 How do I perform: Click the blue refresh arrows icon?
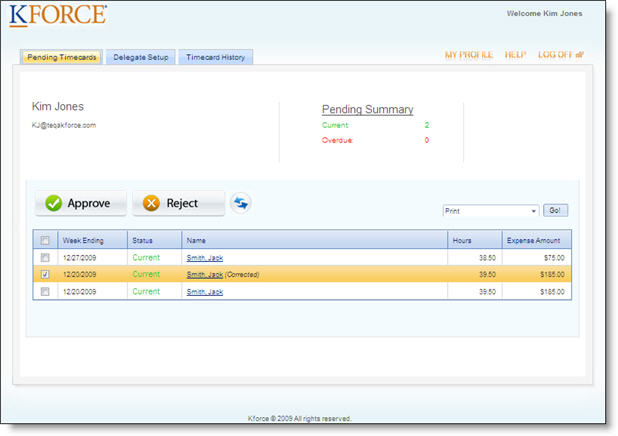coord(240,203)
